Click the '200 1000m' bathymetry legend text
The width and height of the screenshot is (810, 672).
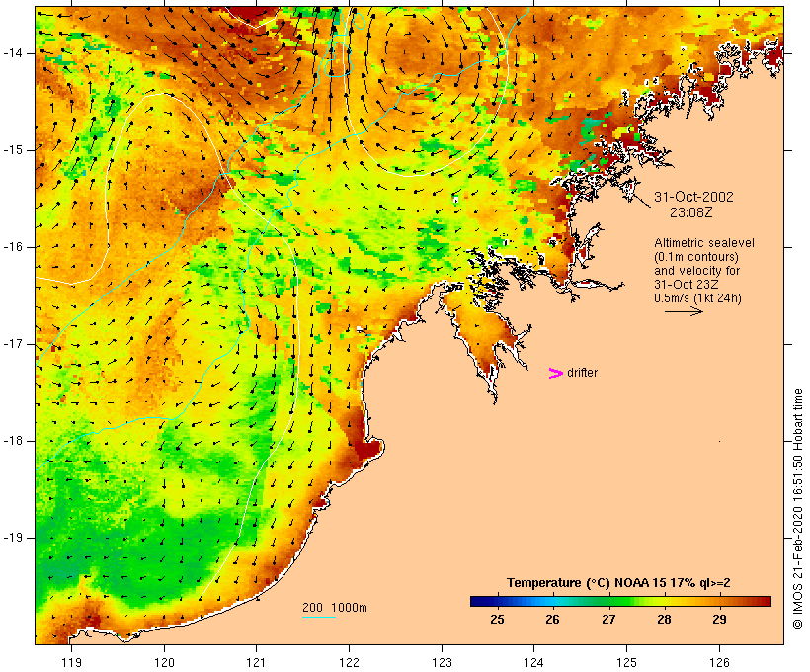coord(335,608)
